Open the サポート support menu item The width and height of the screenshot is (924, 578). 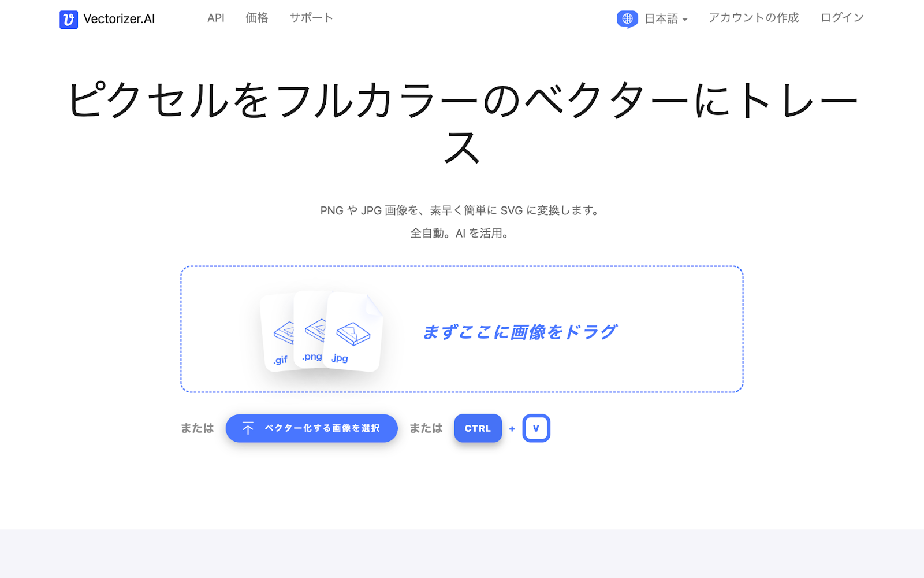click(x=311, y=18)
